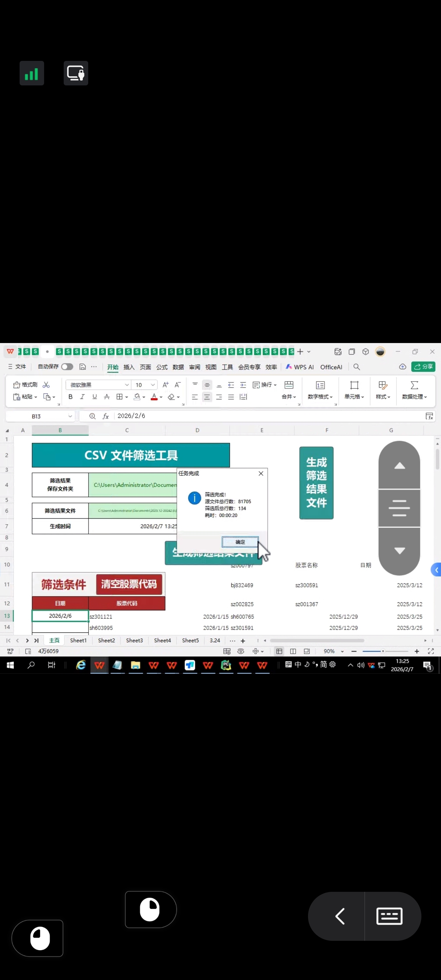Click the 清空股票代码 button
The image size is (441, 980).
point(129,584)
